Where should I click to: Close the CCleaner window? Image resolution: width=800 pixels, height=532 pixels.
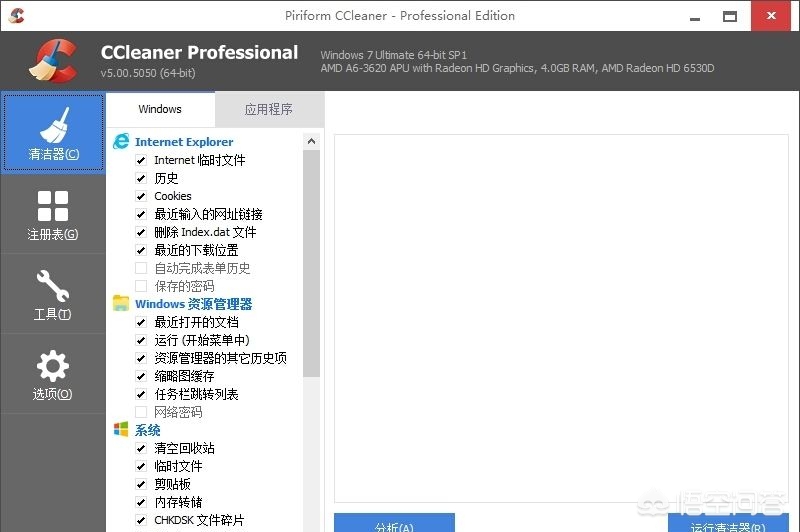pyautogui.click(x=771, y=16)
